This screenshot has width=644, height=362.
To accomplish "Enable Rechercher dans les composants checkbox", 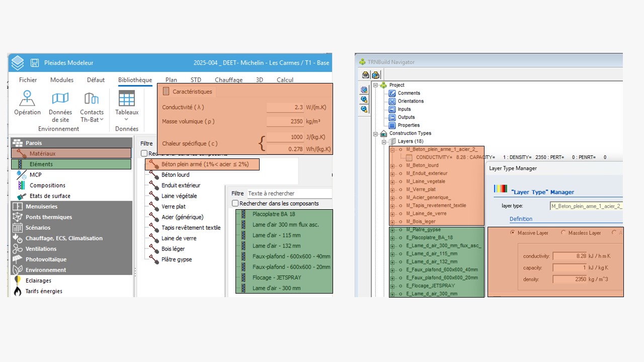I will pos(235,204).
